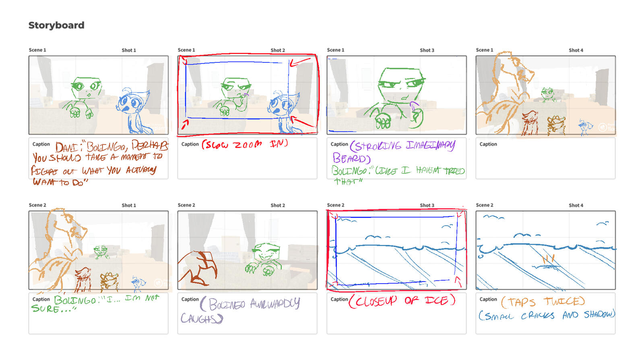Open the Scene 2 Shot 1 thumbnail
Viewport: 644px width, 362px height.
(x=99, y=250)
